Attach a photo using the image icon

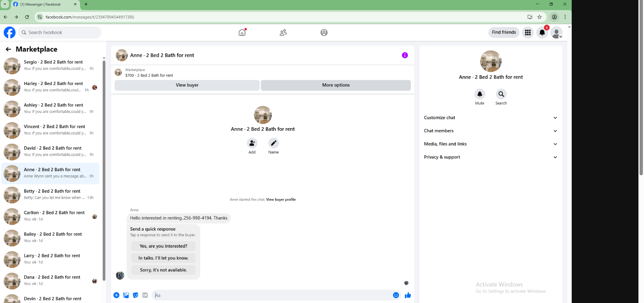[126, 295]
